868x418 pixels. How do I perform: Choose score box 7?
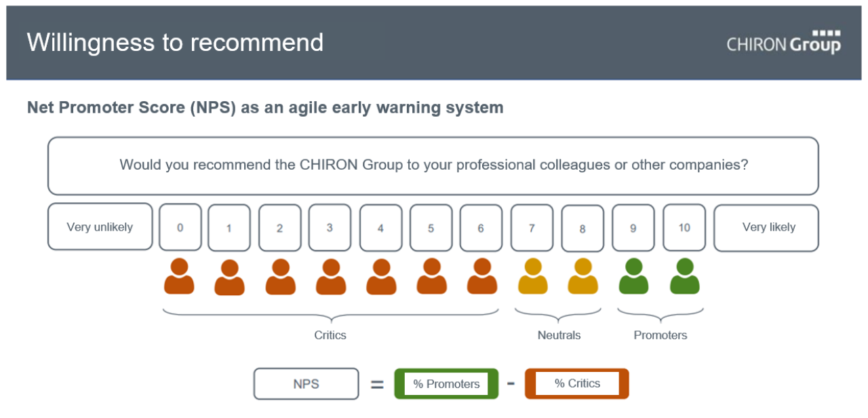[532, 228]
